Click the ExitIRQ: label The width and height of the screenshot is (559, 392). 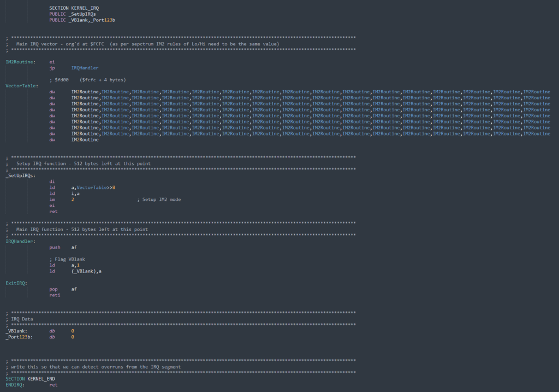pyautogui.click(x=16, y=283)
